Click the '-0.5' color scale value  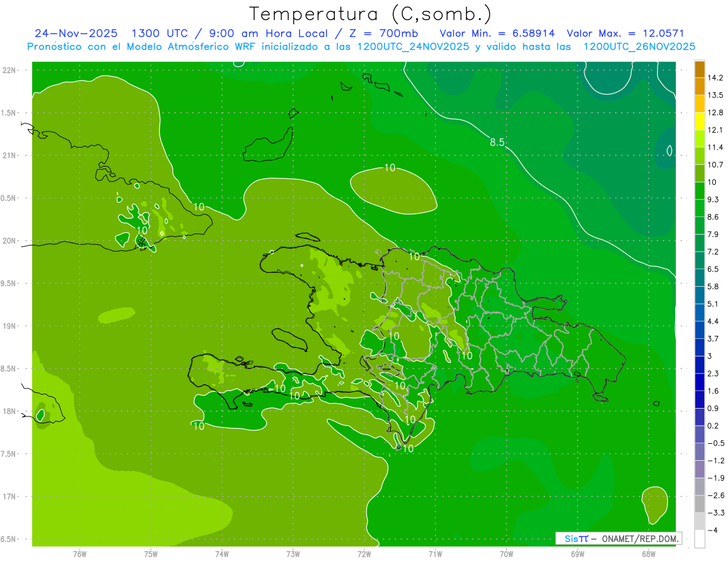(715, 443)
